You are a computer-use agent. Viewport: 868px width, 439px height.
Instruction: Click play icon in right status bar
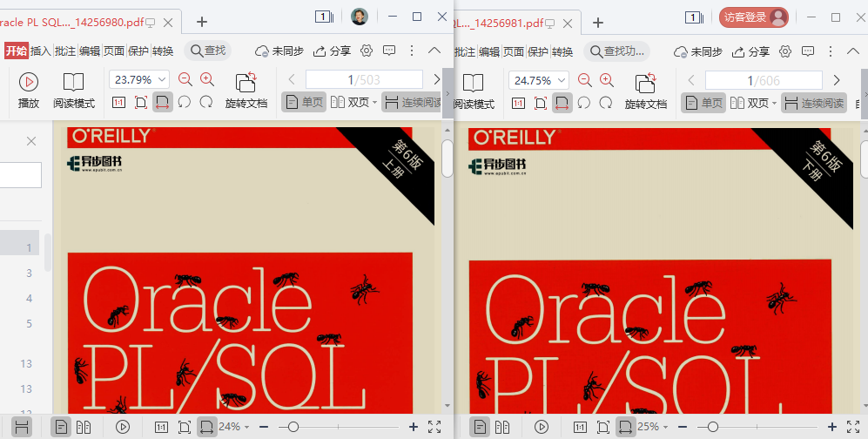(x=542, y=427)
